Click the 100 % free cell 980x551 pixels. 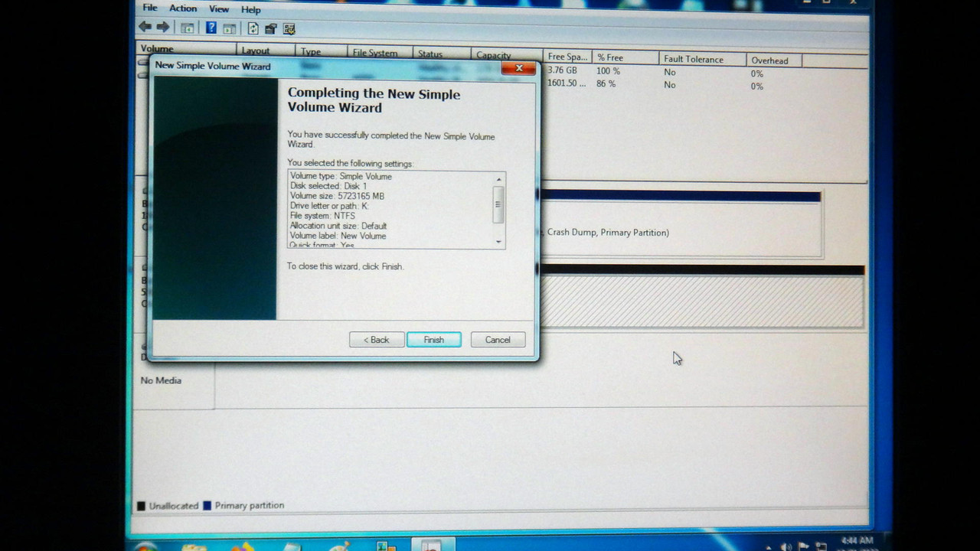tap(608, 70)
